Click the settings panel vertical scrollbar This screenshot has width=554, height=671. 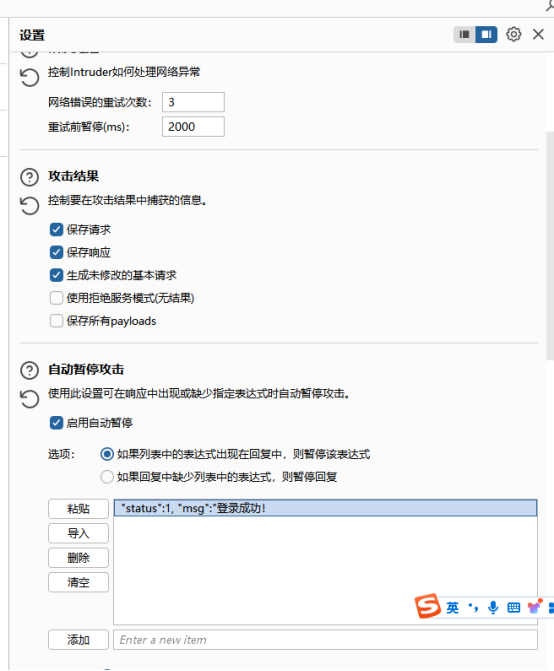(550, 246)
